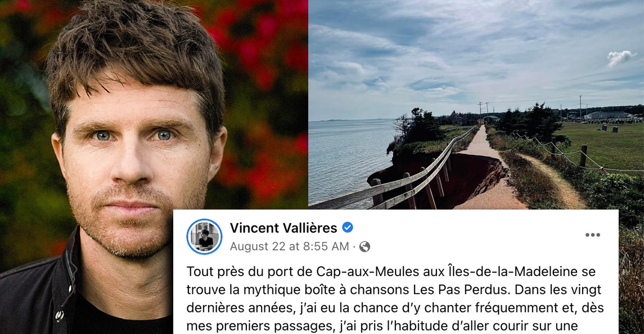
Task: Click the metal snap on black jacket
Action: [x=60, y=315]
